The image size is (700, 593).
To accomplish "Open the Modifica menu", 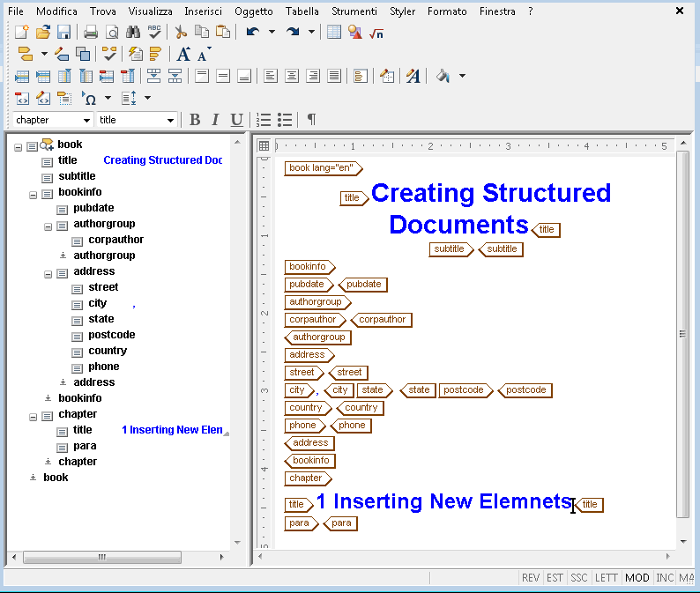I will (x=56, y=11).
